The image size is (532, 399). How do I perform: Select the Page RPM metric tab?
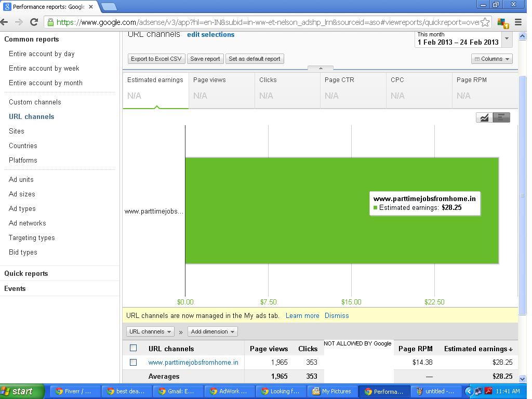coord(485,90)
